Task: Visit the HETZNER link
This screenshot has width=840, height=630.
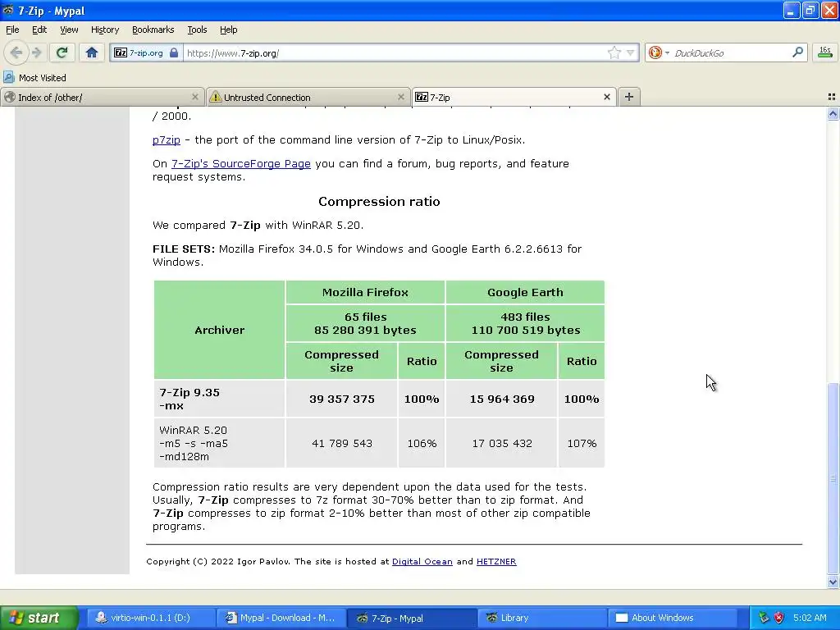Action: (496, 561)
